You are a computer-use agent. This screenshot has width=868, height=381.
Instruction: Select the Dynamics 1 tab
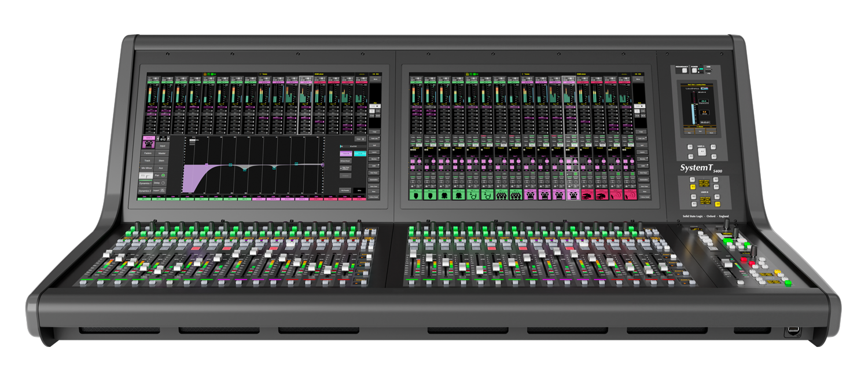[146, 183]
